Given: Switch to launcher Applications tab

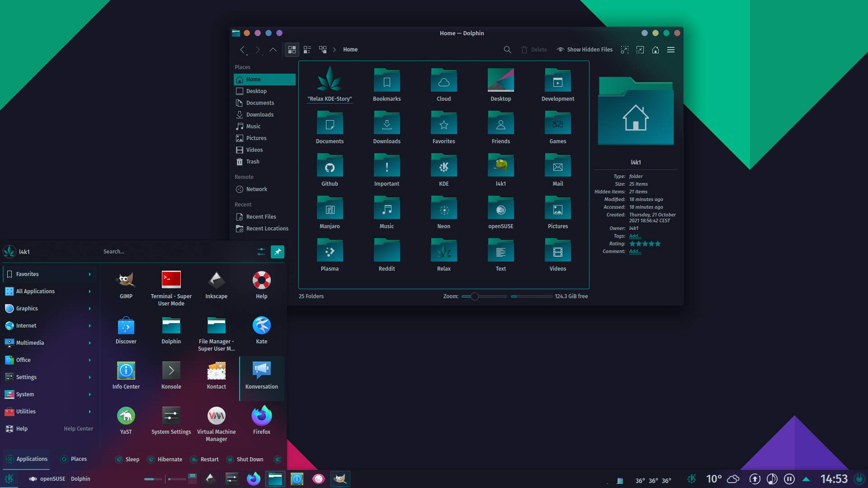Looking at the screenshot, I should [27, 459].
